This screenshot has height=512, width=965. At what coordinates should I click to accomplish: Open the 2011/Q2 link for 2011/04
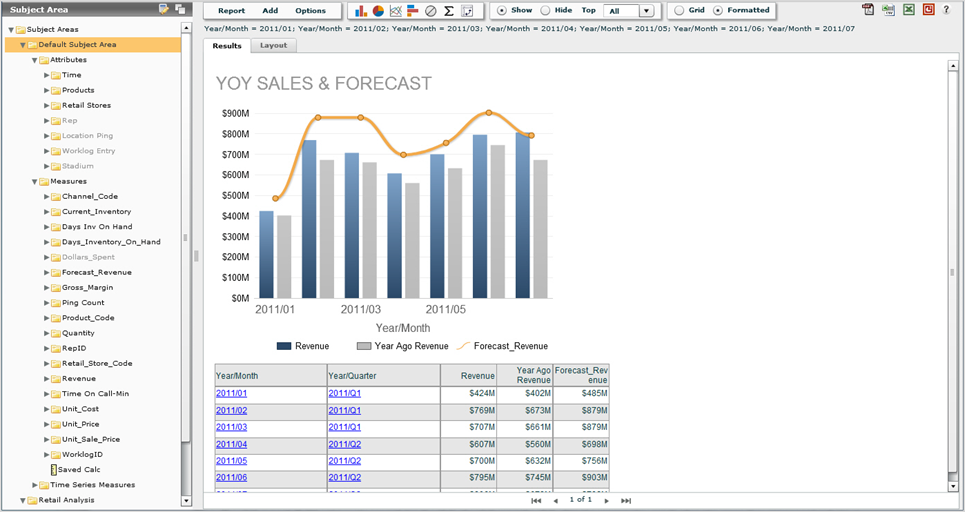344,444
